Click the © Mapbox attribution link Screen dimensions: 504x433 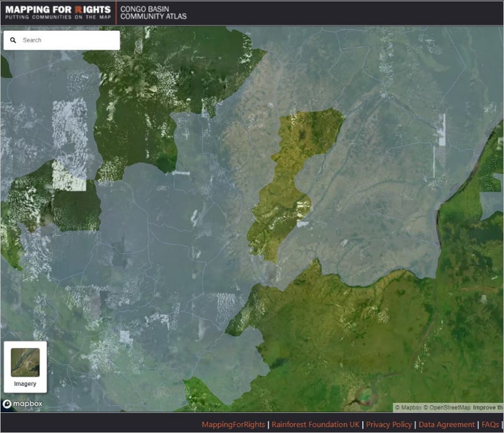[408, 408]
